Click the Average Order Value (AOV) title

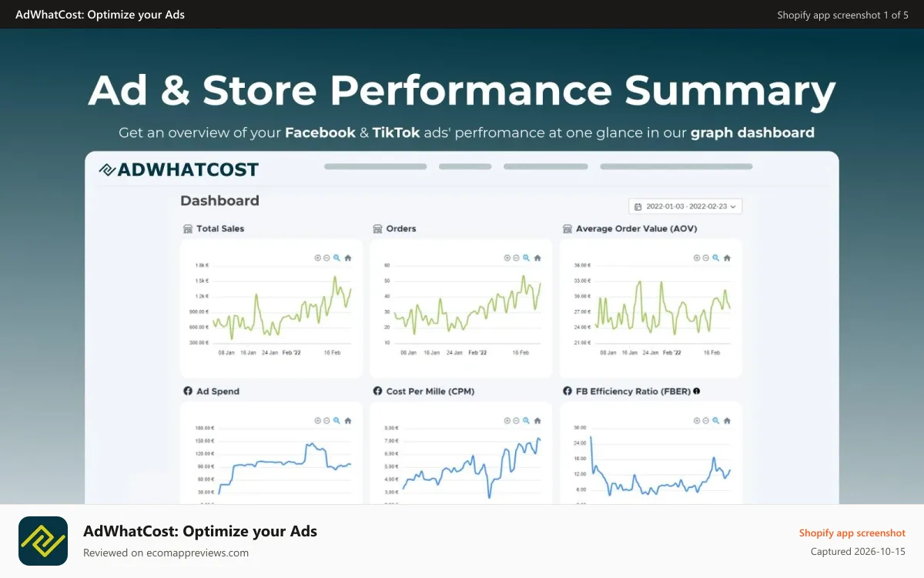point(637,229)
